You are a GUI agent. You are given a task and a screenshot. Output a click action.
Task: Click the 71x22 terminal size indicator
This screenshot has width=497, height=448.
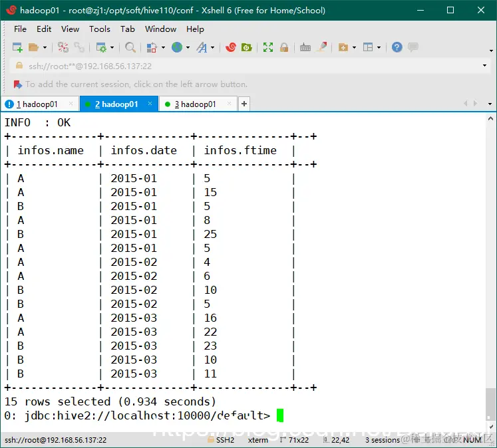[295, 440]
